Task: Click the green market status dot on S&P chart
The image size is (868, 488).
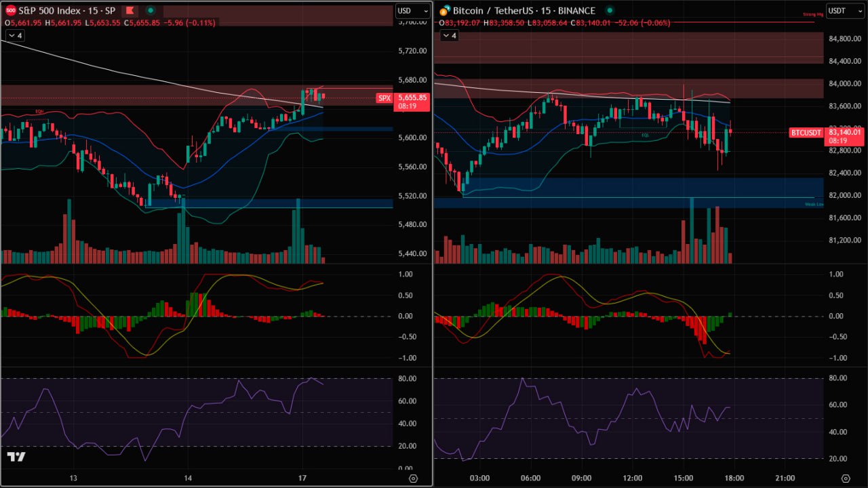Action: tap(150, 11)
